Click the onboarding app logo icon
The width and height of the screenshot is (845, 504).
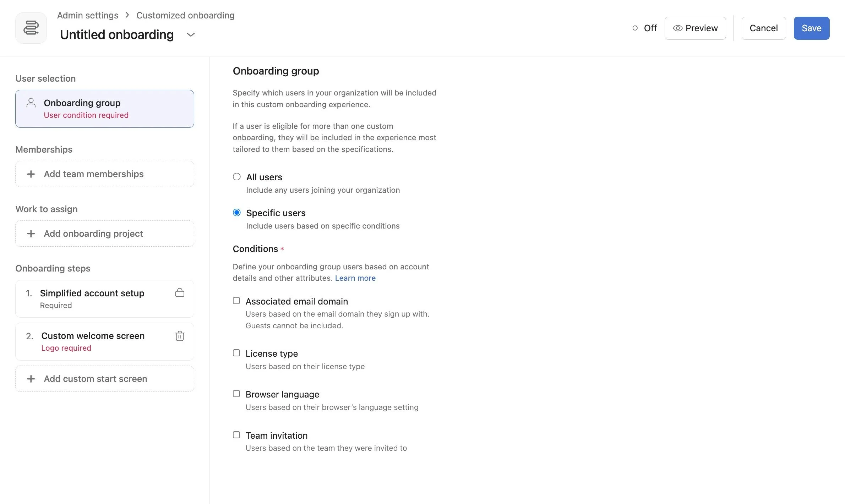(x=31, y=28)
